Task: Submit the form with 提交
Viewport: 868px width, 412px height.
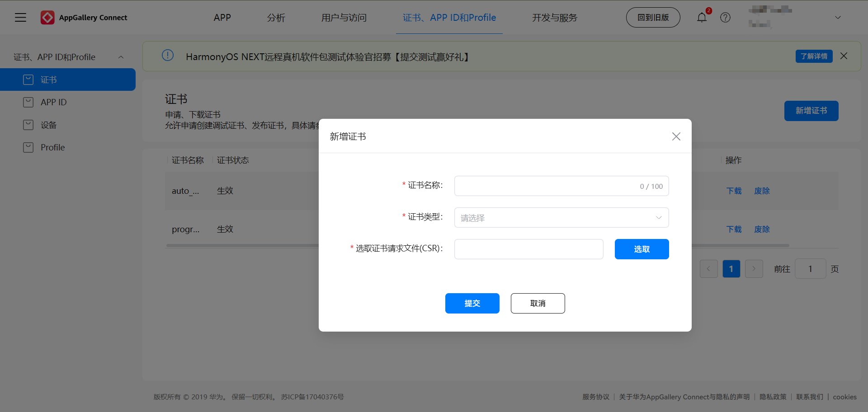Action: click(x=472, y=304)
